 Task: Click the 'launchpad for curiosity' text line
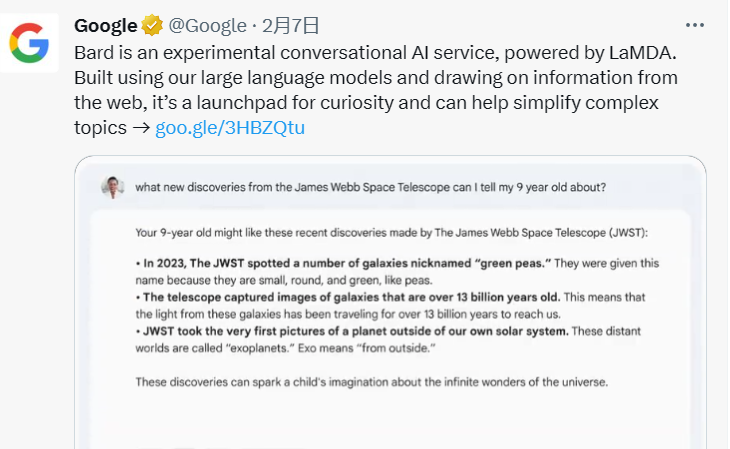pos(366,102)
